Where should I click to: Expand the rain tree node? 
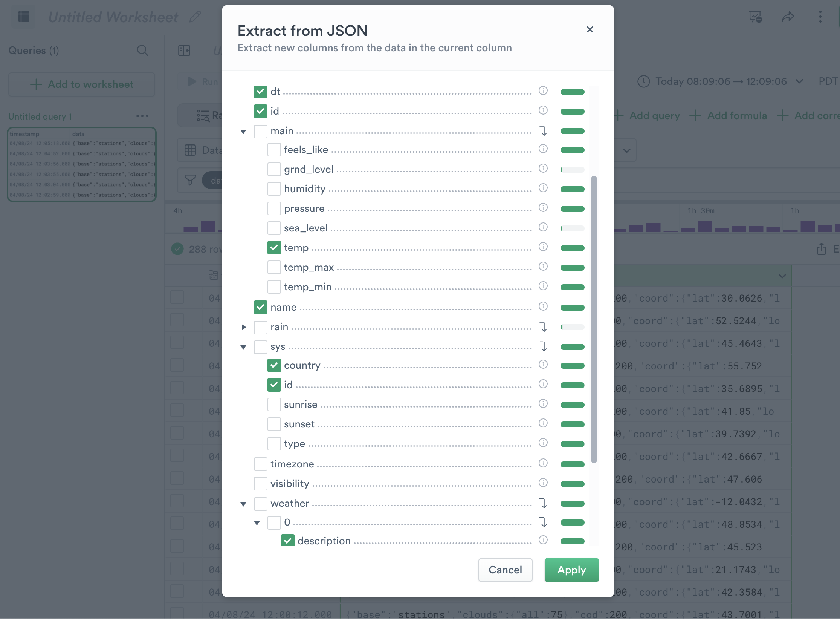[243, 327]
